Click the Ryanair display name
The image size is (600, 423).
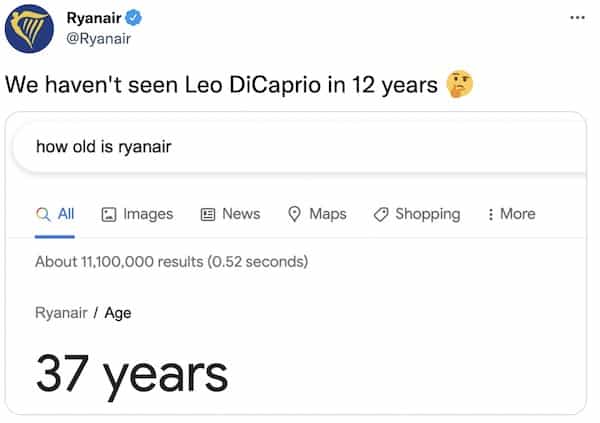93,18
